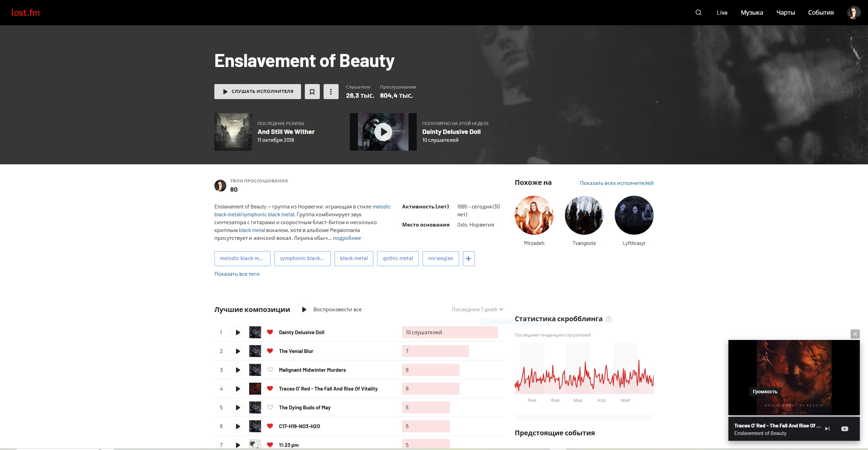Open similar artist Lyfthrasyr photo
The height and width of the screenshot is (450, 868).
pos(634,215)
